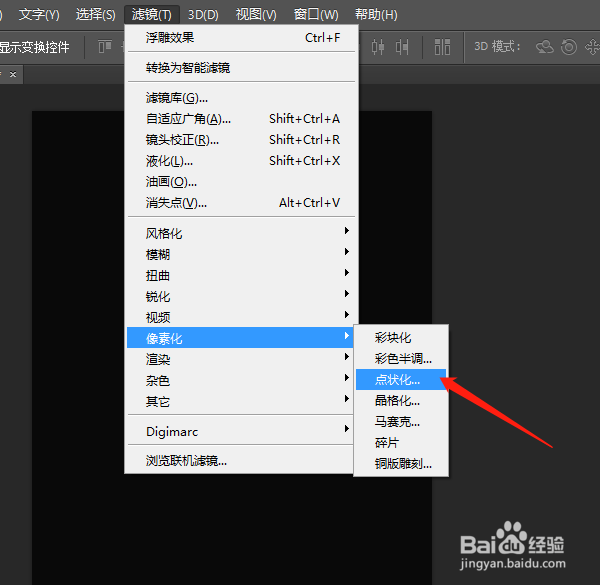The height and width of the screenshot is (585, 600).
Task: Open 液化(L)... filter
Action: 242,161
